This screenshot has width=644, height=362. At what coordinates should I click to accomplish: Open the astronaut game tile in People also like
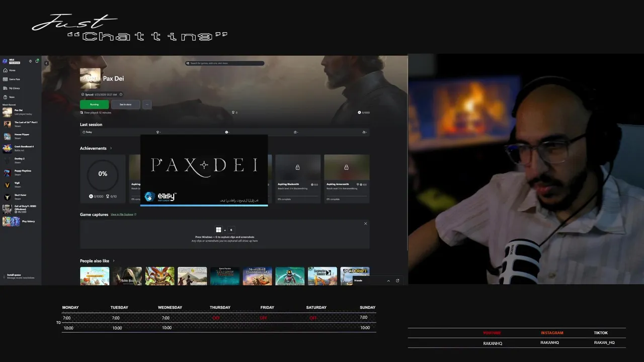(x=290, y=276)
